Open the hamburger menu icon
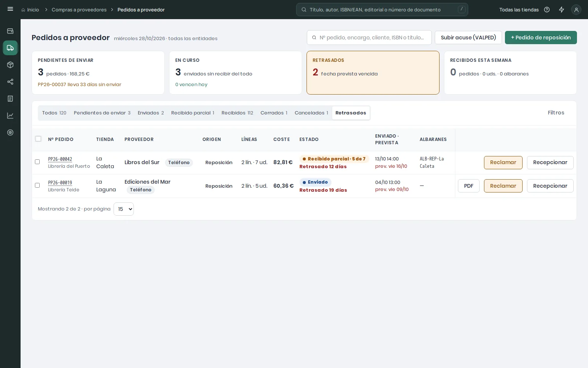 (10, 9)
